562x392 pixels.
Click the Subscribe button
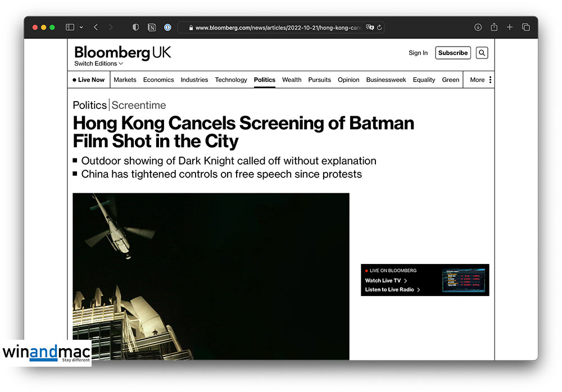click(x=452, y=53)
